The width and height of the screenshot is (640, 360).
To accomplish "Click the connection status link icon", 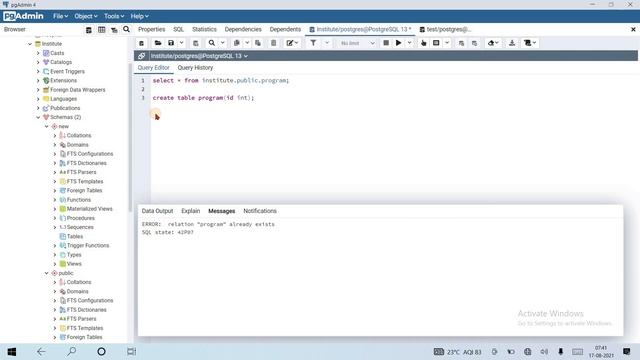I will click(141, 56).
